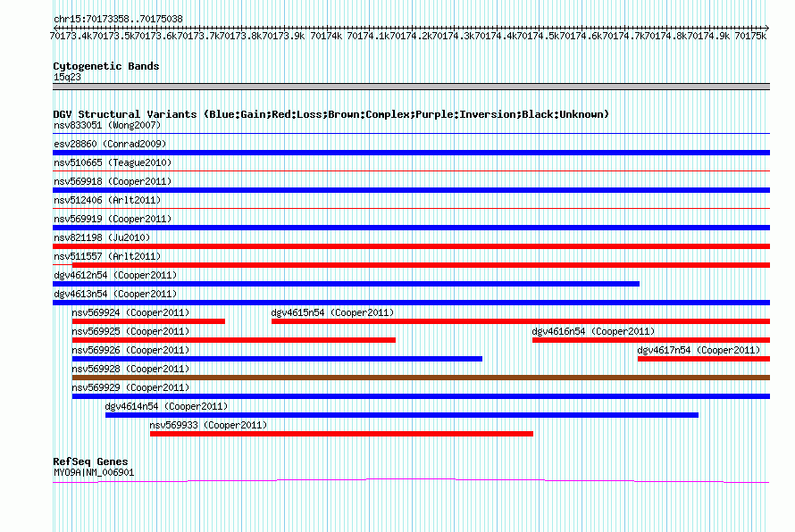Viewport: 795px width, 532px height.
Task: Click the 15q23 band label
Action: (x=67, y=77)
